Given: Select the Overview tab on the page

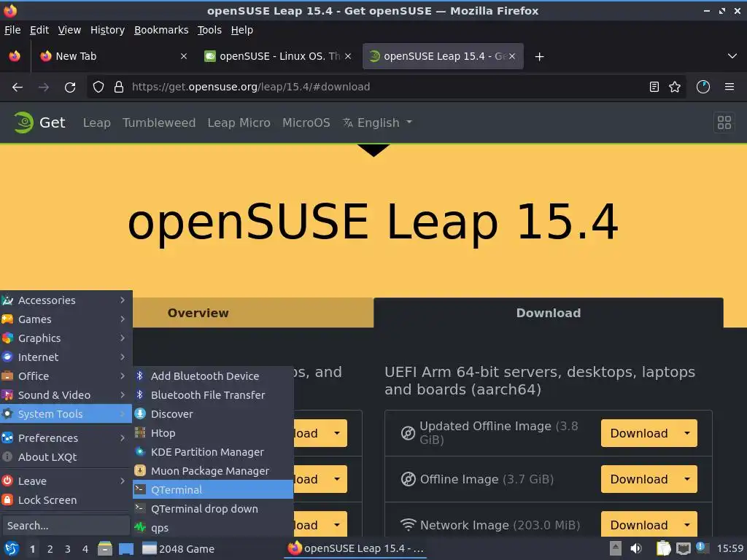Looking at the screenshot, I should 198,313.
